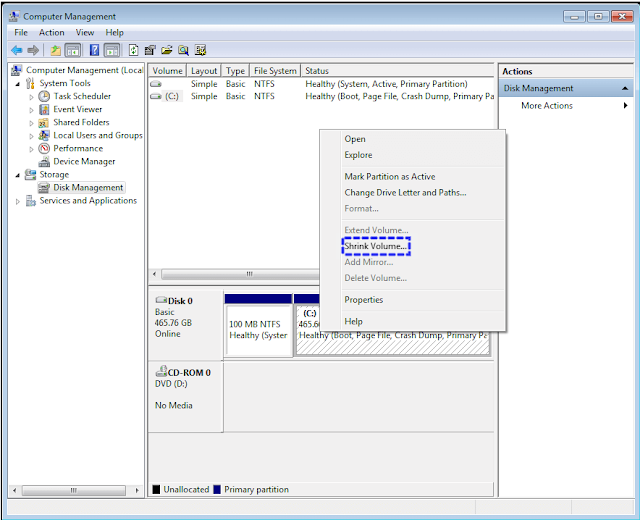This screenshot has width=640, height=520.
Task: Sort by the File System column header
Action: coord(275,71)
